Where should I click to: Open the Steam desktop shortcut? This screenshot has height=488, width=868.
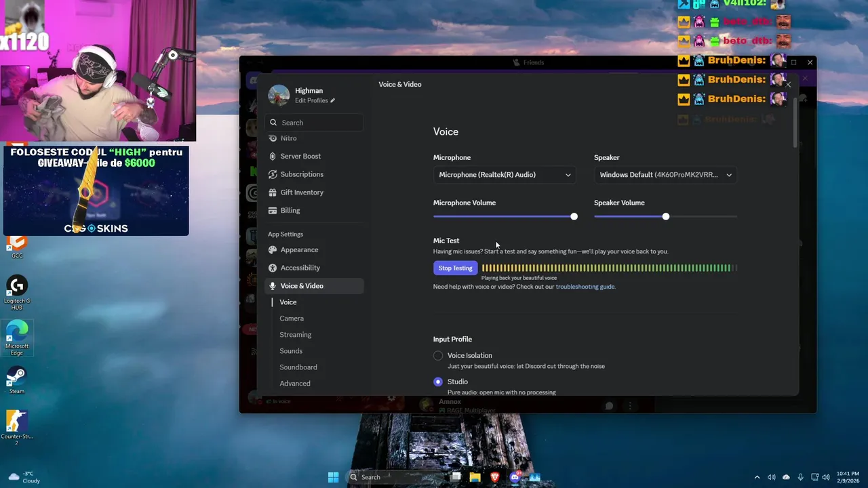pos(17,380)
